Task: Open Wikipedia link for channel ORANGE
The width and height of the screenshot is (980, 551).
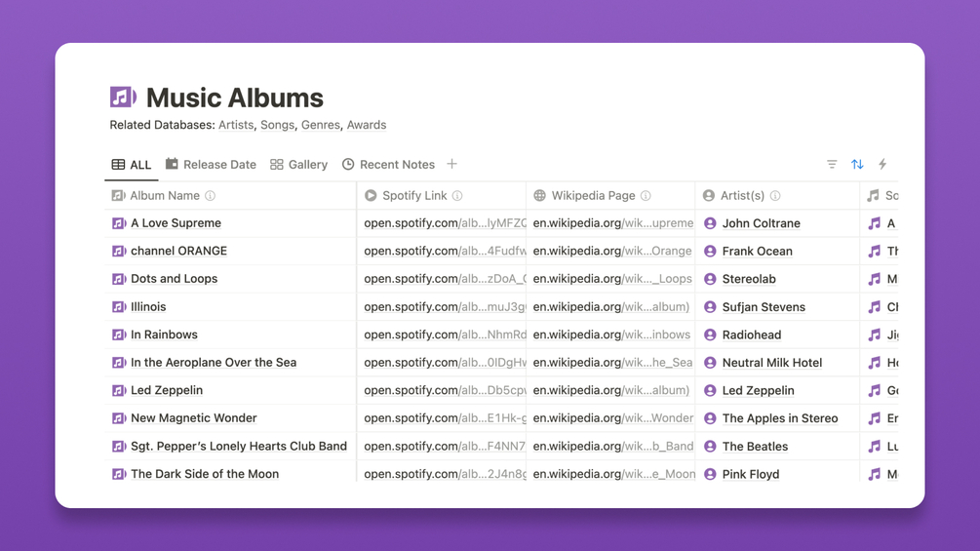Action: tap(611, 251)
